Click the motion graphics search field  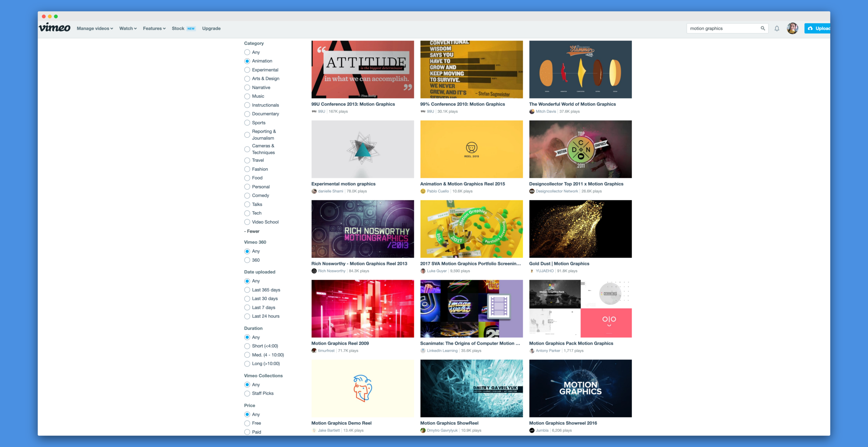pyautogui.click(x=722, y=28)
